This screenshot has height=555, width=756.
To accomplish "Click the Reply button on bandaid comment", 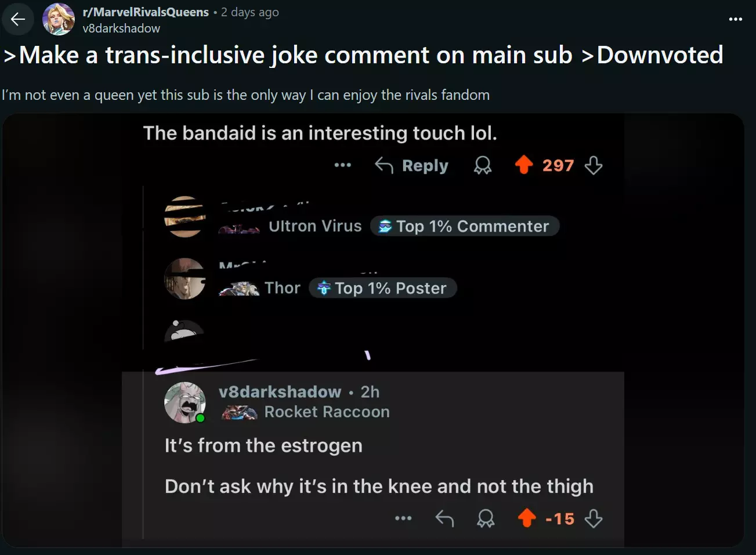I will tap(411, 165).
